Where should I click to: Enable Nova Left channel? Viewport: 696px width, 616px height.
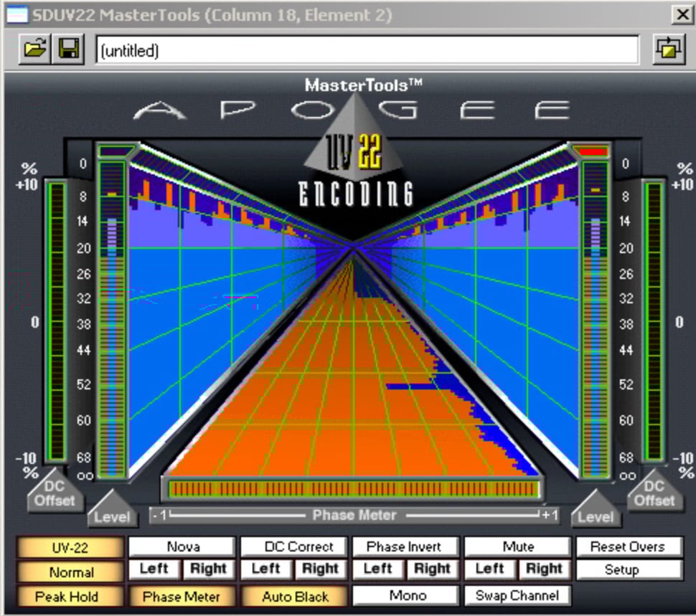point(154,569)
